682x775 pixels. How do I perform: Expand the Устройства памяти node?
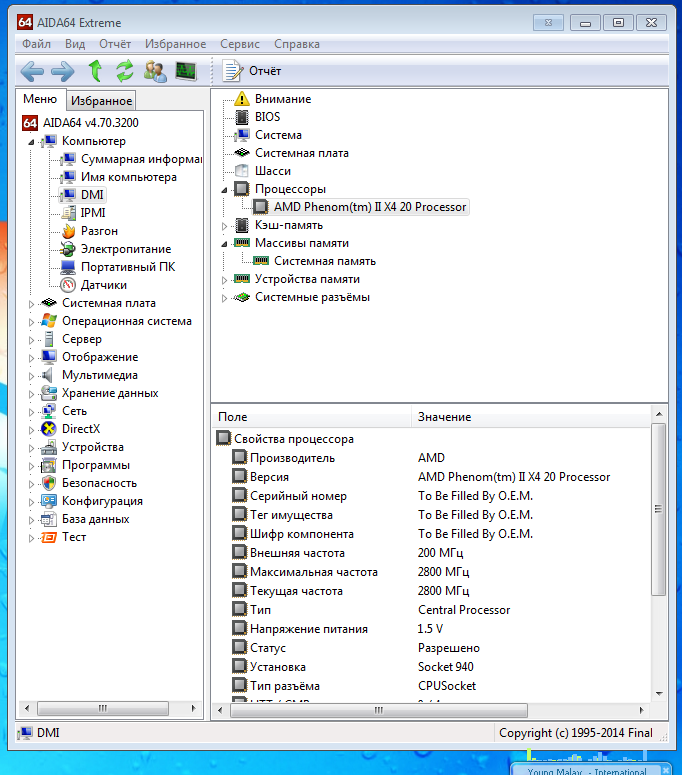225,279
